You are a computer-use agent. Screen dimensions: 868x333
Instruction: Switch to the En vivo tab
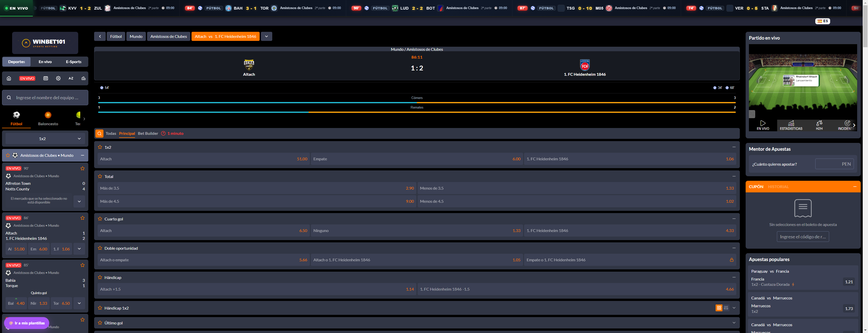pos(45,62)
